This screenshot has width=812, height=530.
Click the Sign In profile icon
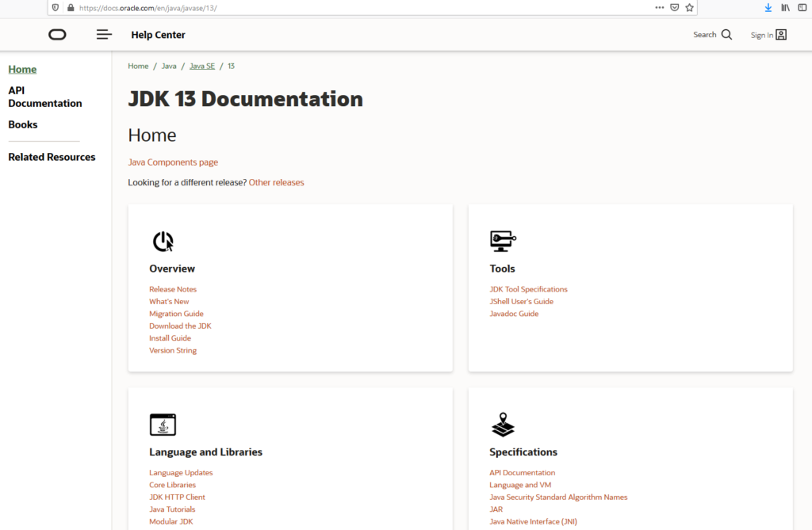pos(781,35)
